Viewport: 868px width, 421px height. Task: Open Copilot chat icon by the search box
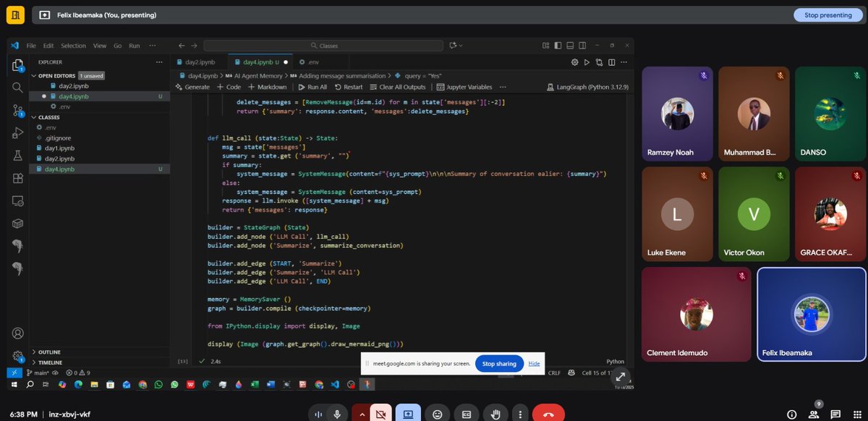[x=453, y=45]
